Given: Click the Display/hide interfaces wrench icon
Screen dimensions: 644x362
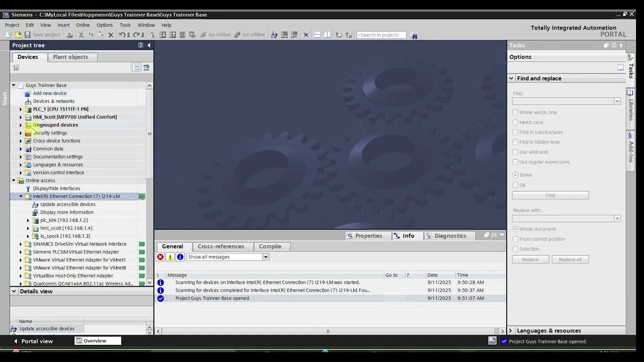Looking at the screenshot, I should point(28,189).
